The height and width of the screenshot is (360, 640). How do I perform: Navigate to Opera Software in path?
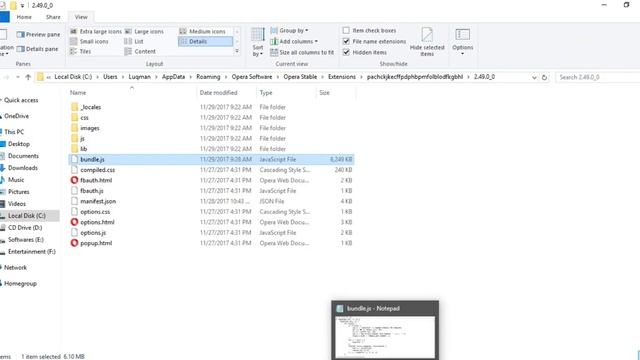point(252,77)
